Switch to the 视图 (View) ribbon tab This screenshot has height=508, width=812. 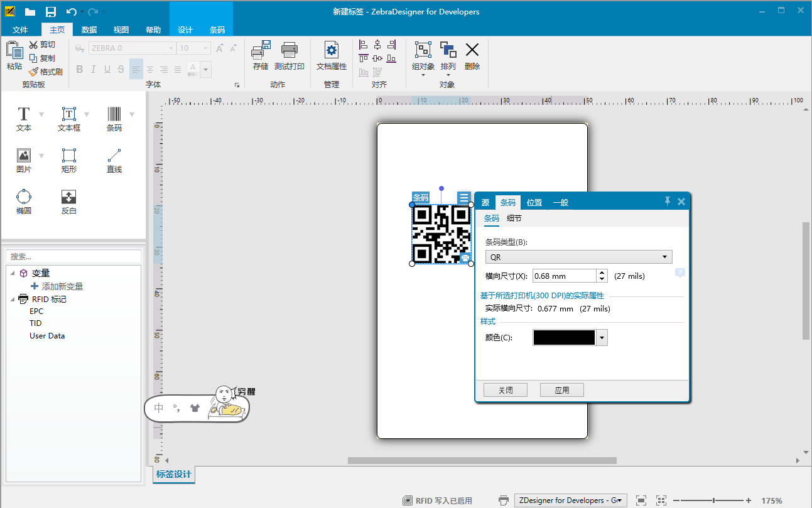coord(121,30)
